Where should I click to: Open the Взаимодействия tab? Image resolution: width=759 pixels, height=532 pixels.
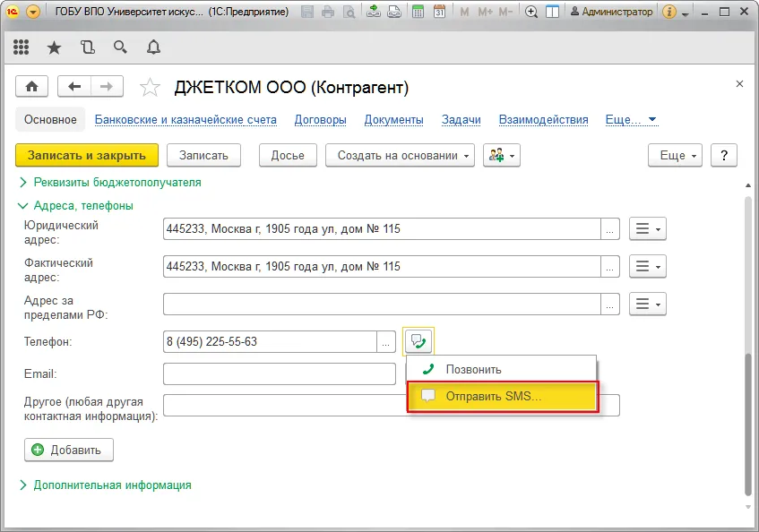pos(544,119)
